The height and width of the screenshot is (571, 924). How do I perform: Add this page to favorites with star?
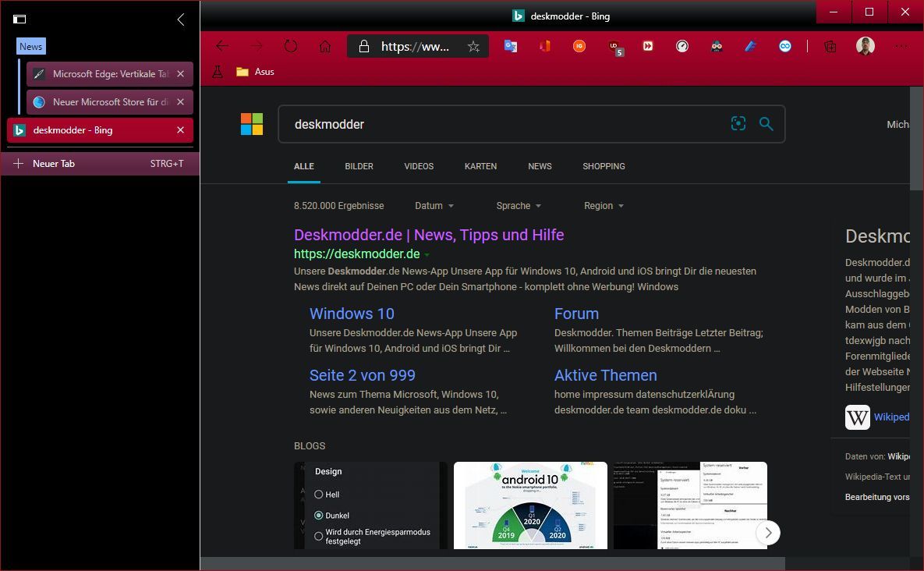pyautogui.click(x=473, y=47)
